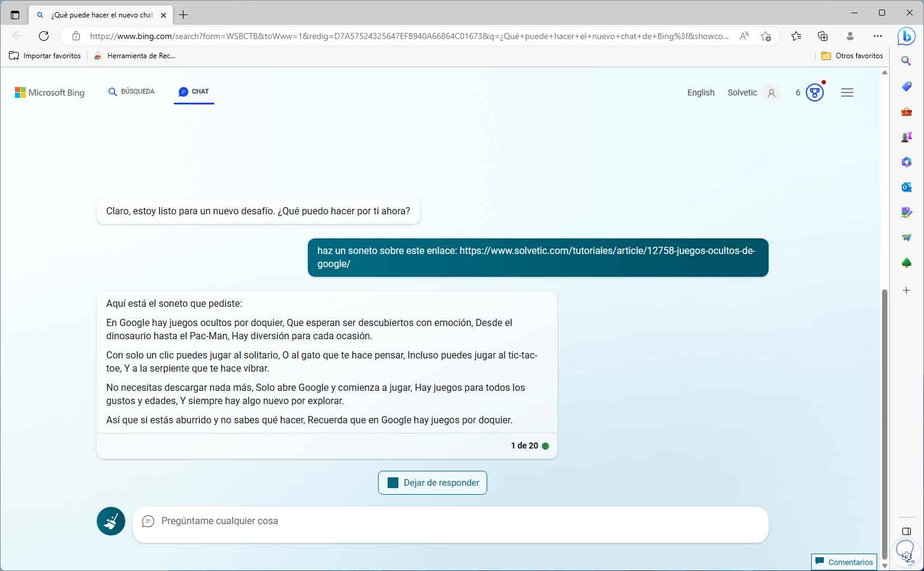Image resolution: width=924 pixels, height=571 pixels.
Task: Switch to the BÚSQUEDA tab
Action: [x=131, y=92]
